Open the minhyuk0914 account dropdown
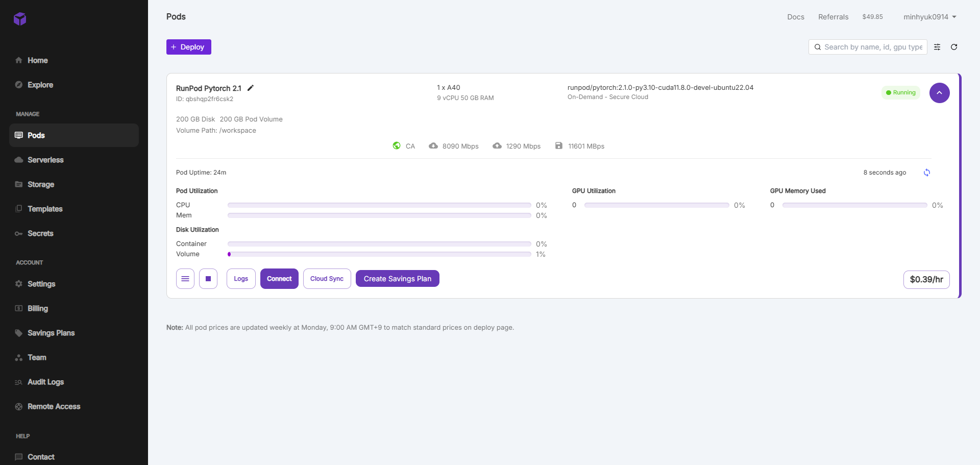Viewport: 980px width, 465px height. 930,17
